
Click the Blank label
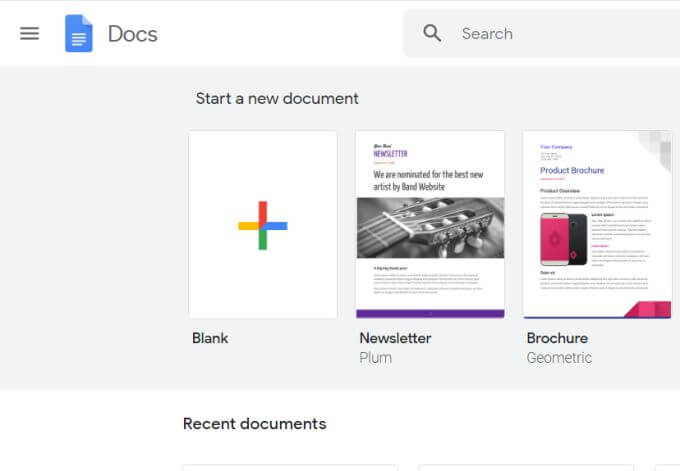coord(210,338)
